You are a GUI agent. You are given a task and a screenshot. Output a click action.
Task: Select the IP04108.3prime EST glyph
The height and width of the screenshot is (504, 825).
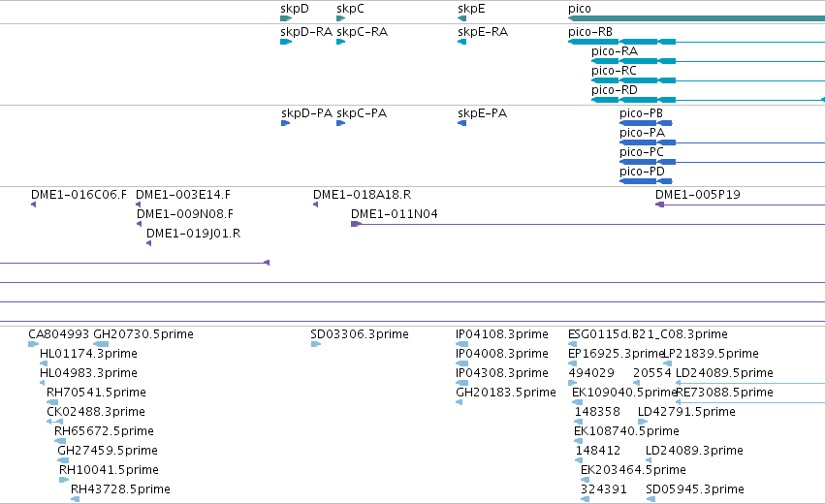tap(462, 344)
